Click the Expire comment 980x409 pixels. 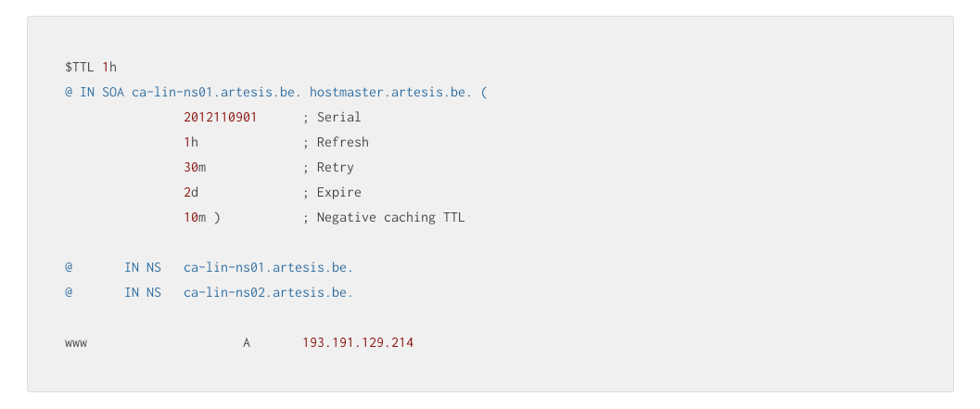[x=332, y=193]
